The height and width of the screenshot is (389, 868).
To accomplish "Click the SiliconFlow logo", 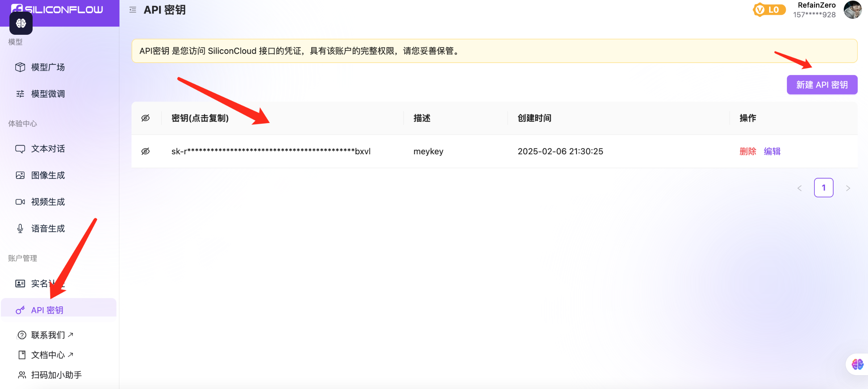I will click(x=57, y=9).
